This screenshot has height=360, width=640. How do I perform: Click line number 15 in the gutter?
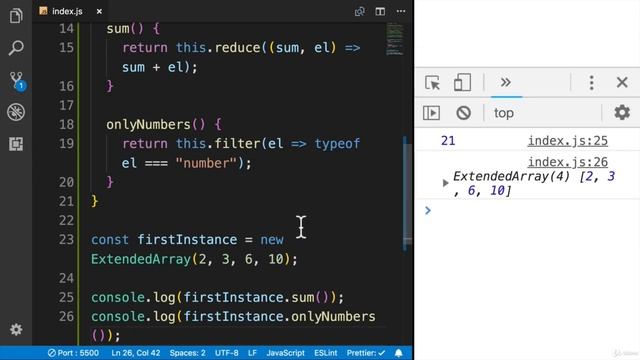[66, 47]
